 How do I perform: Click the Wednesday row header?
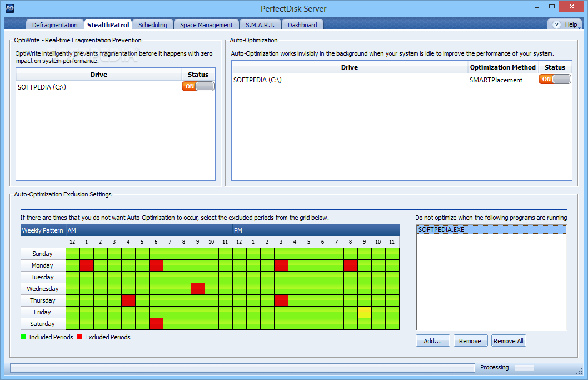click(x=43, y=289)
